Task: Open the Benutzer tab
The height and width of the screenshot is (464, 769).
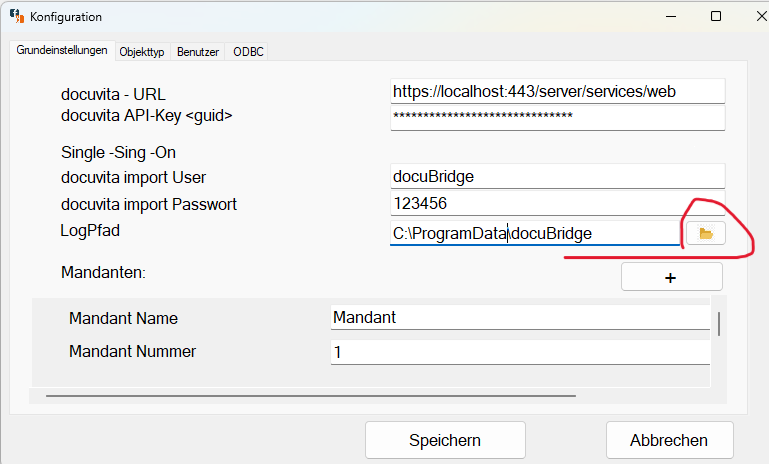Action: (x=198, y=51)
